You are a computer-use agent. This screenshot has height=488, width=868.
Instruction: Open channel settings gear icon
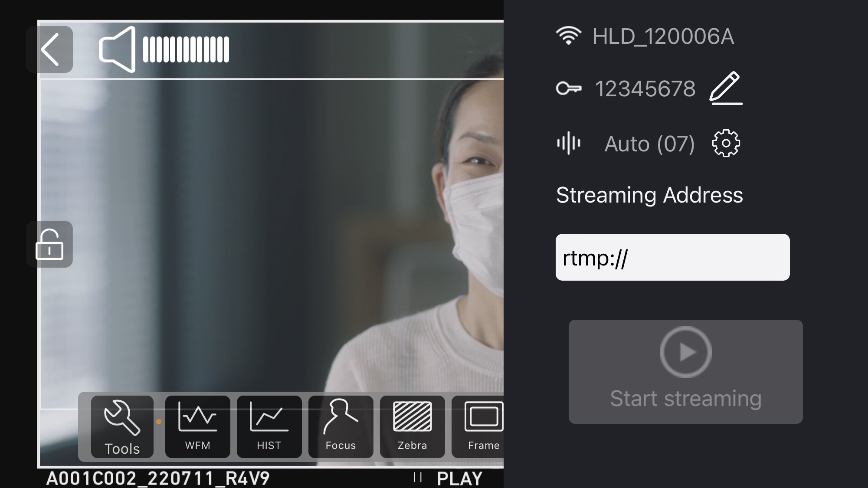[x=726, y=143]
